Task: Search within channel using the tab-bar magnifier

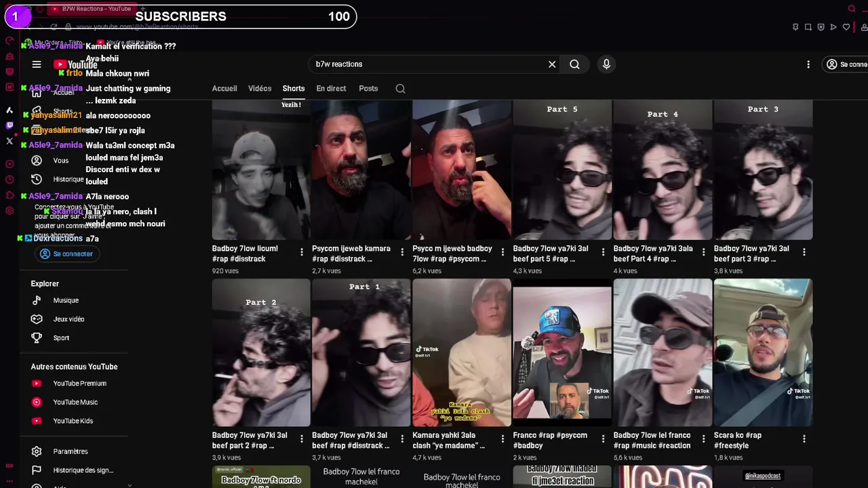Action: pos(400,89)
